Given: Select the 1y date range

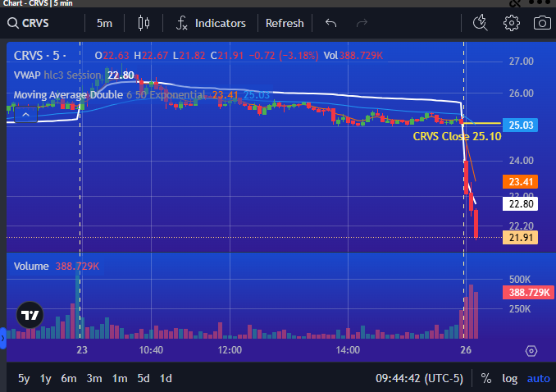Looking at the screenshot, I should [45, 379].
